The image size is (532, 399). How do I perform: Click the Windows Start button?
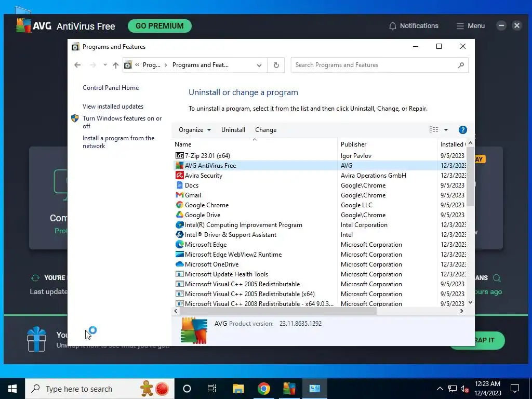click(x=12, y=389)
